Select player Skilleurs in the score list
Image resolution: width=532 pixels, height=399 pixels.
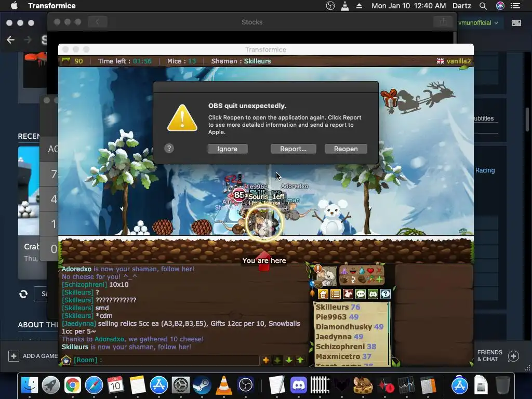(351, 307)
